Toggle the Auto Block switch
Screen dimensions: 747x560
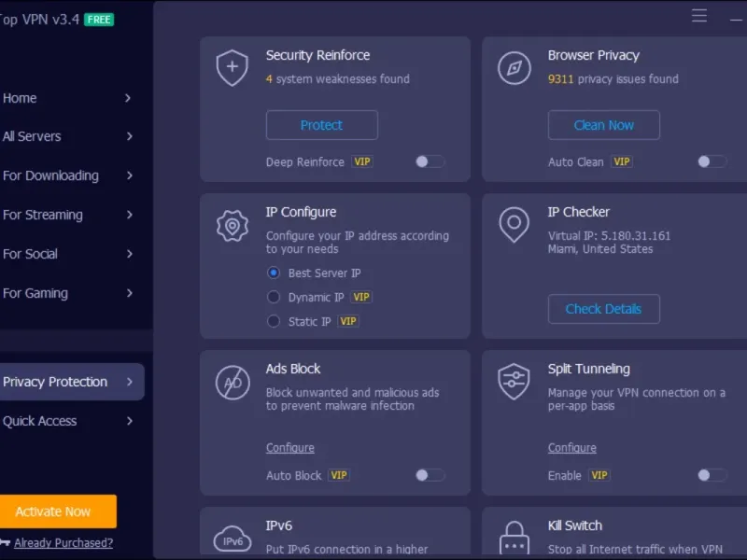pyautogui.click(x=430, y=475)
